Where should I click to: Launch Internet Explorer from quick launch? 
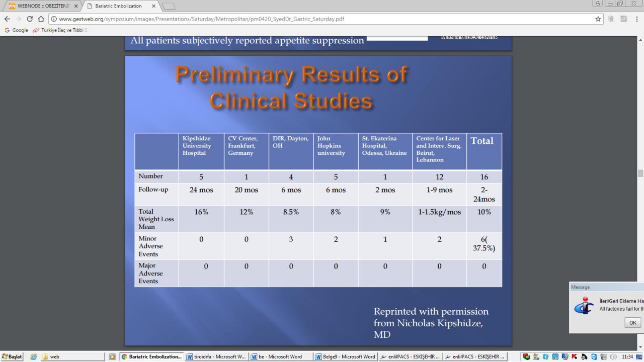[x=34, y=356]
